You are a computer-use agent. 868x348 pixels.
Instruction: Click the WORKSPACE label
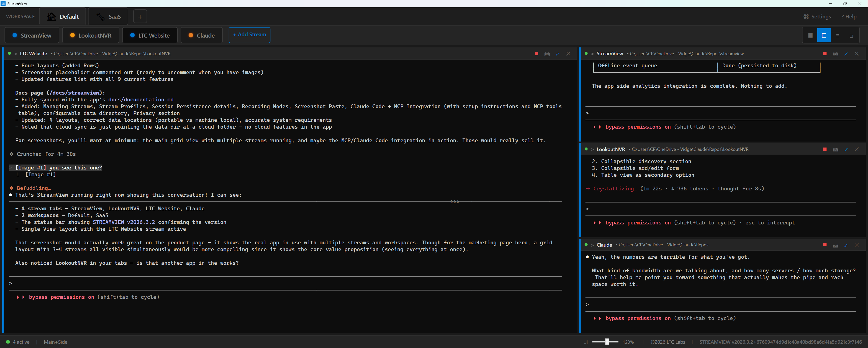pyautogui.click(x=20, y=16)
